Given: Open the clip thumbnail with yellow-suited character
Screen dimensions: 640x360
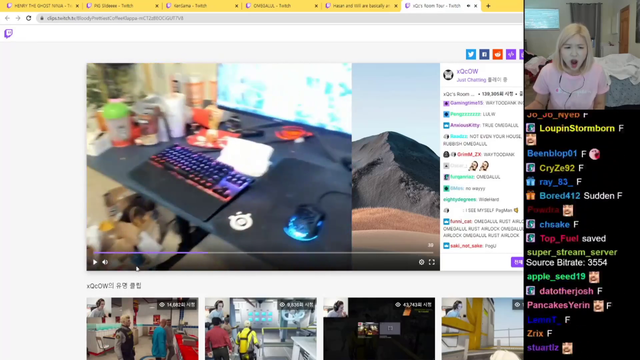Looking at the screenshot, I should coord(261,329).
